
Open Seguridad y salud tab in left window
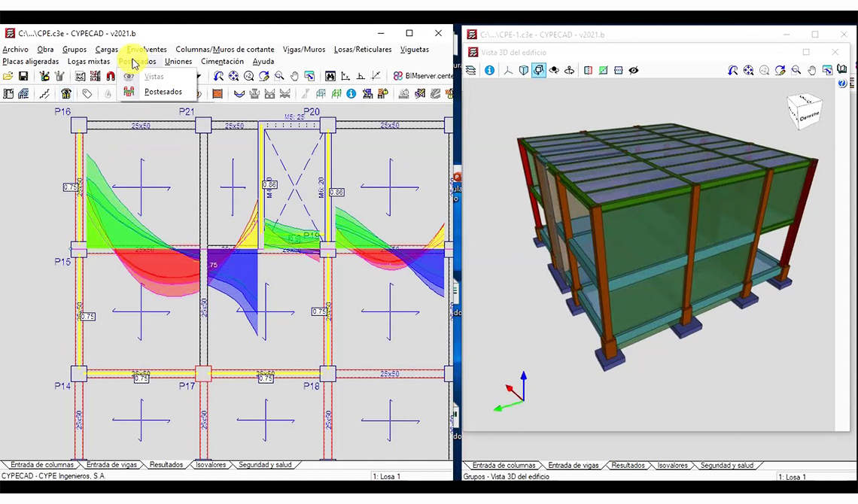click(265, 465)
